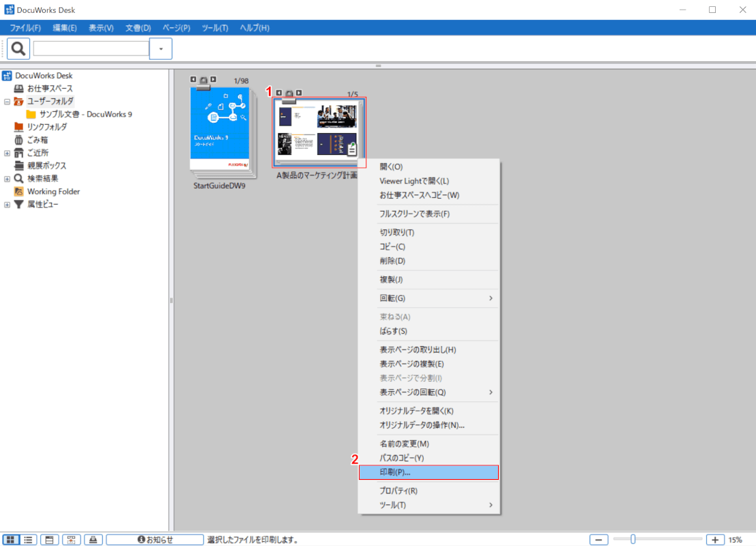Switch to list view mode
756x546 pixels.
point(29,539)
